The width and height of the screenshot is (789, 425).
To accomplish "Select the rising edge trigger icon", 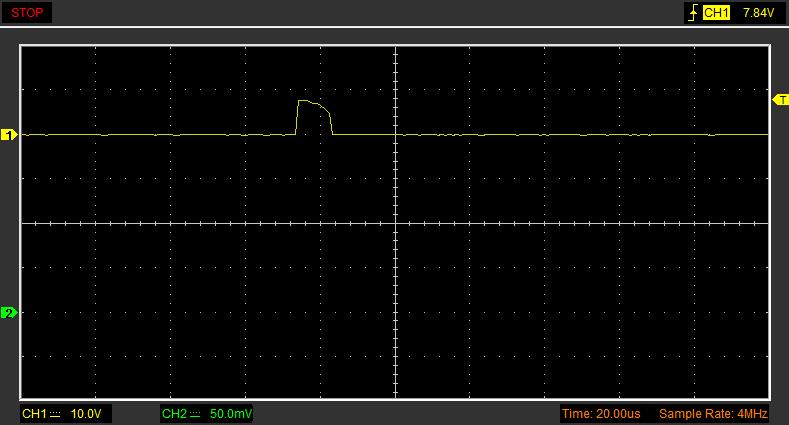I will pos(693,13).
